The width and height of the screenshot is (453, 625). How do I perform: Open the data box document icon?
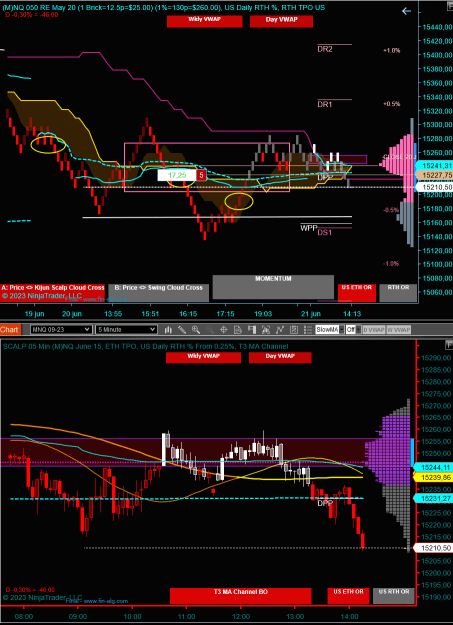(238, 330)
